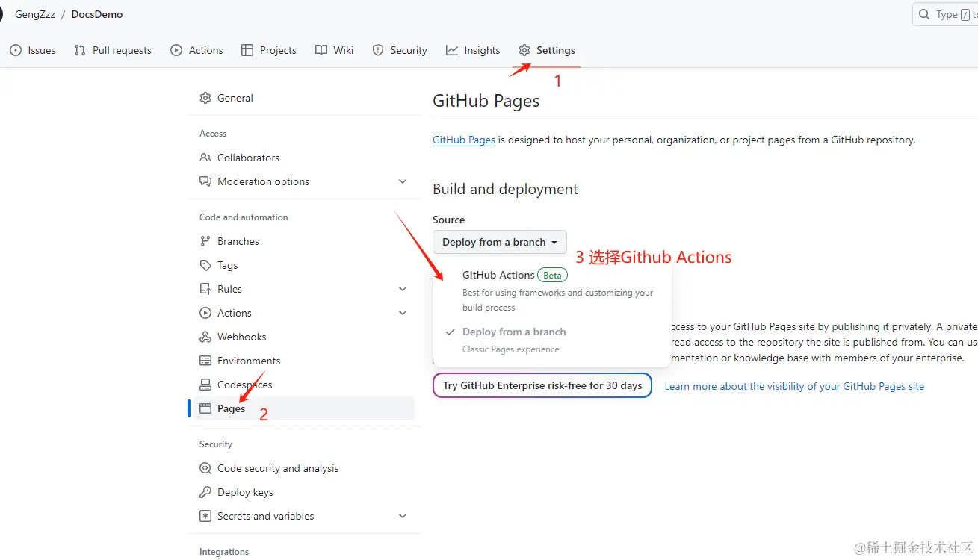Click the search magnifier icon
978x560 pixels.
click(925, 14)
